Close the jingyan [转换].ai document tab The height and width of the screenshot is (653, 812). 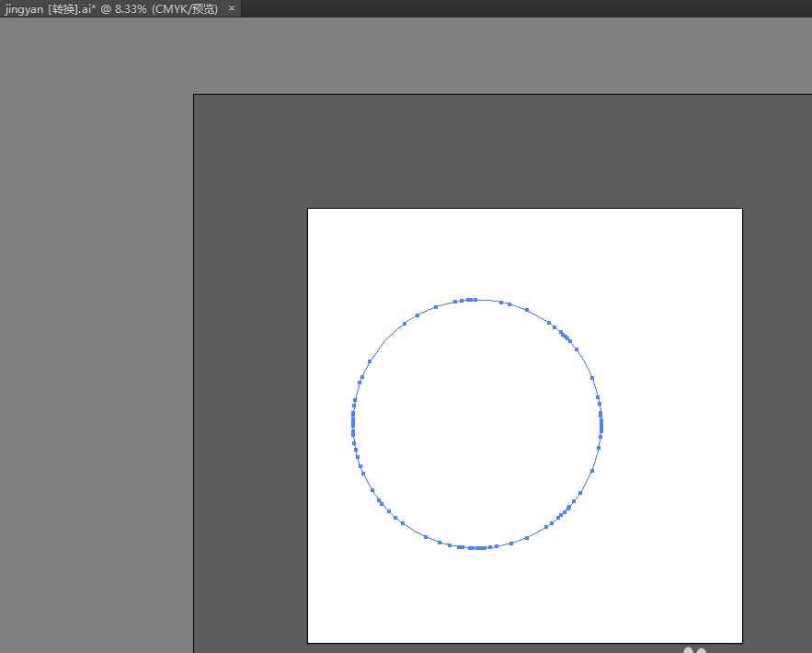232,8
